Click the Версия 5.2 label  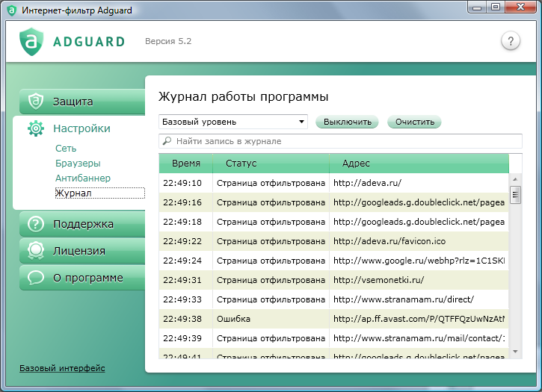168,41
